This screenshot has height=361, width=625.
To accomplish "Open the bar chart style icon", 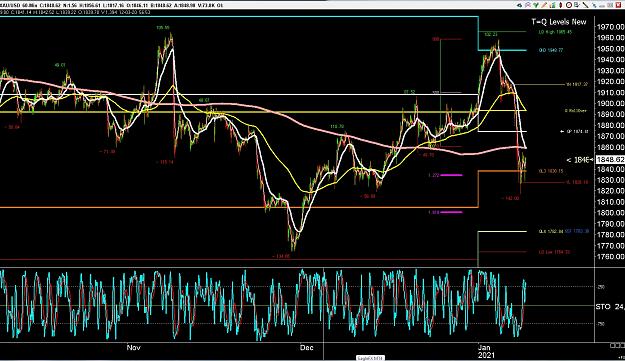I will coord(552,5).
